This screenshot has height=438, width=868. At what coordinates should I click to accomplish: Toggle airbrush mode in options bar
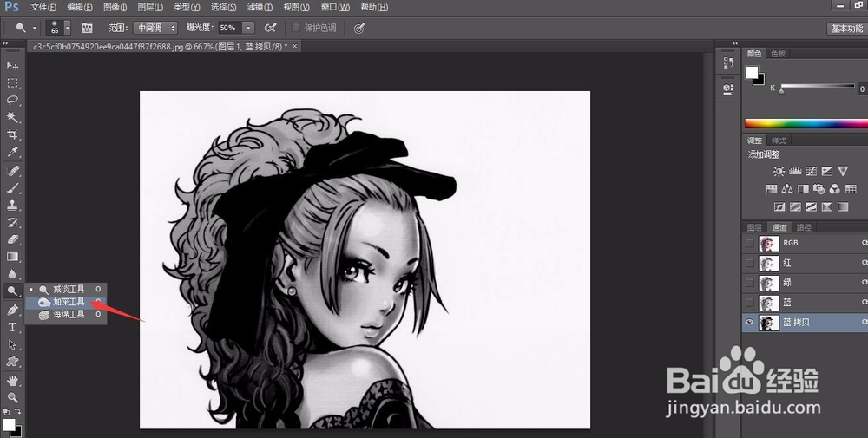270,28
